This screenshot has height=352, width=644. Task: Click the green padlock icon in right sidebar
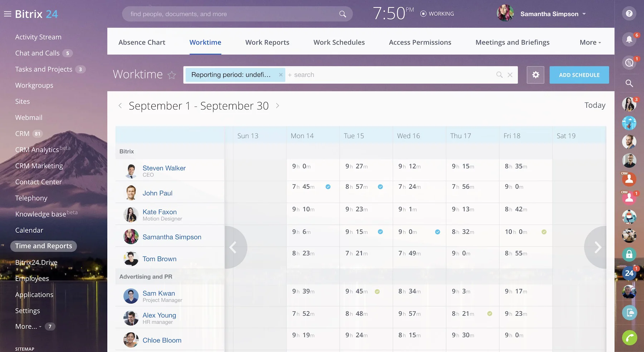pos(629,254)
